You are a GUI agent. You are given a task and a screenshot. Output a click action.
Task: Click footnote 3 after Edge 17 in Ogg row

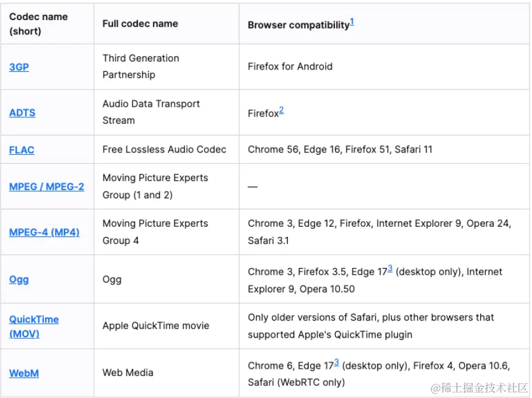tap(390, 269)
